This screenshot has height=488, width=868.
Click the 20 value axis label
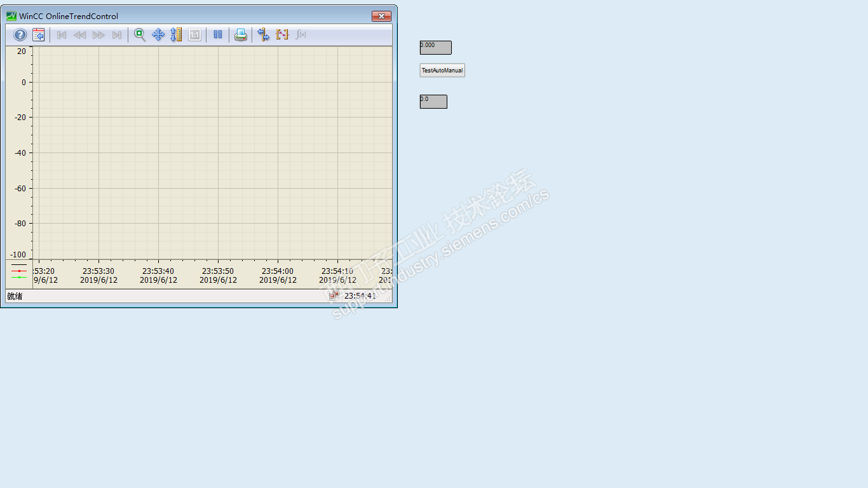click(22, 51)
